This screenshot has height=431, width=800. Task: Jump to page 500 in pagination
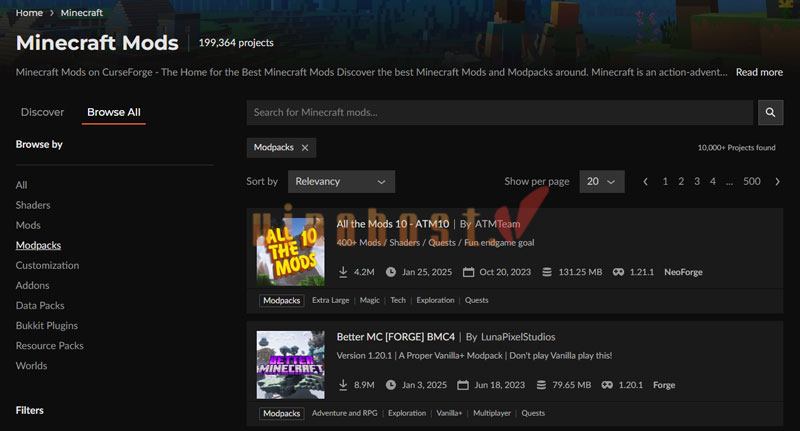pyautogui.click(x=752, y=182)
